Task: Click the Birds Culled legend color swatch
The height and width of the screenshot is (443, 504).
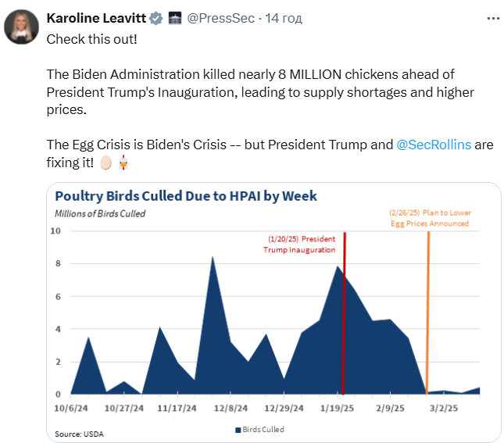Action: coord(238,430)
